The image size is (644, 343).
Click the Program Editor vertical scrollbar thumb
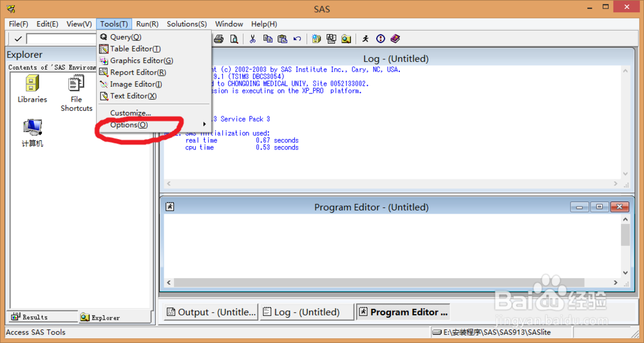[625, 235]
